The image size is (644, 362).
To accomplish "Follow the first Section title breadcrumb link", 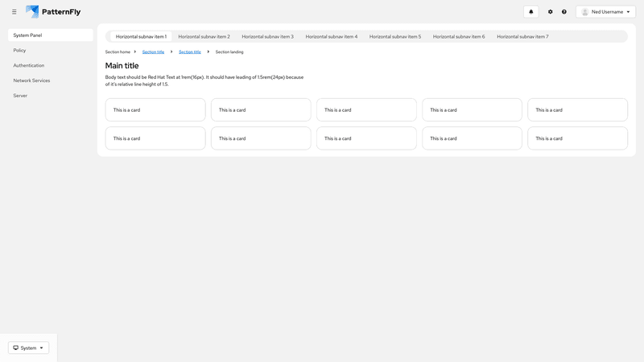I will tap(153, 51).
